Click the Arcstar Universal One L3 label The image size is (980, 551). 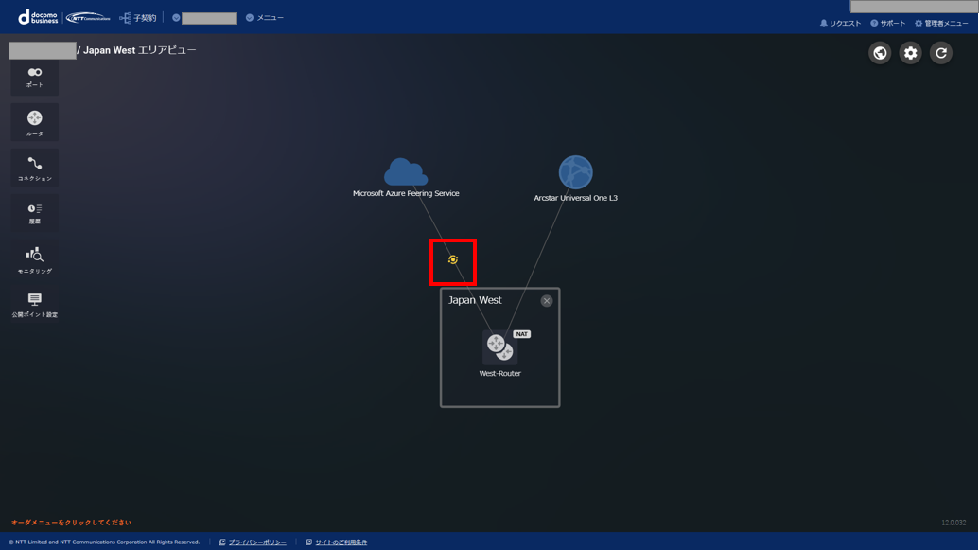coord(576,198)
